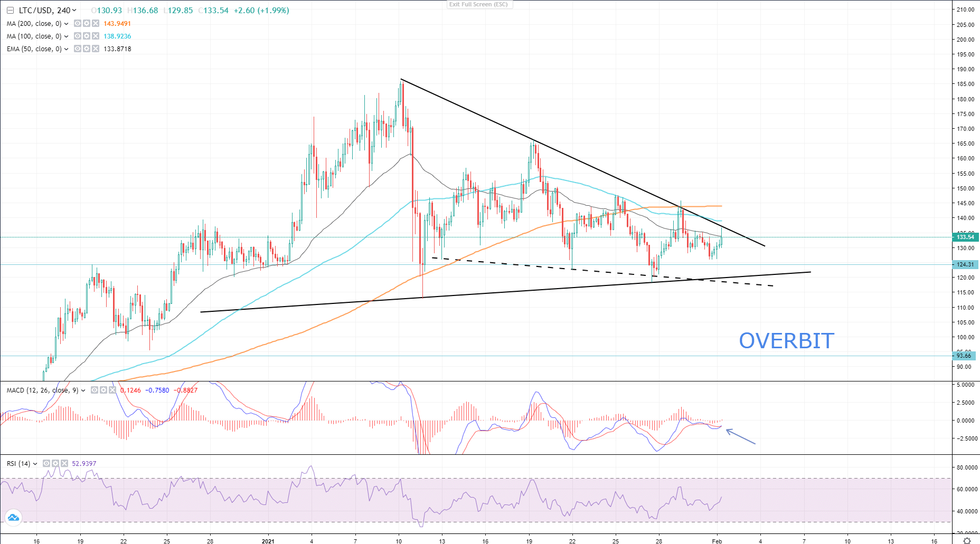Open settings gear for MA 200 indicator
The image size is (980, 544).
click(x=87, y=24)
